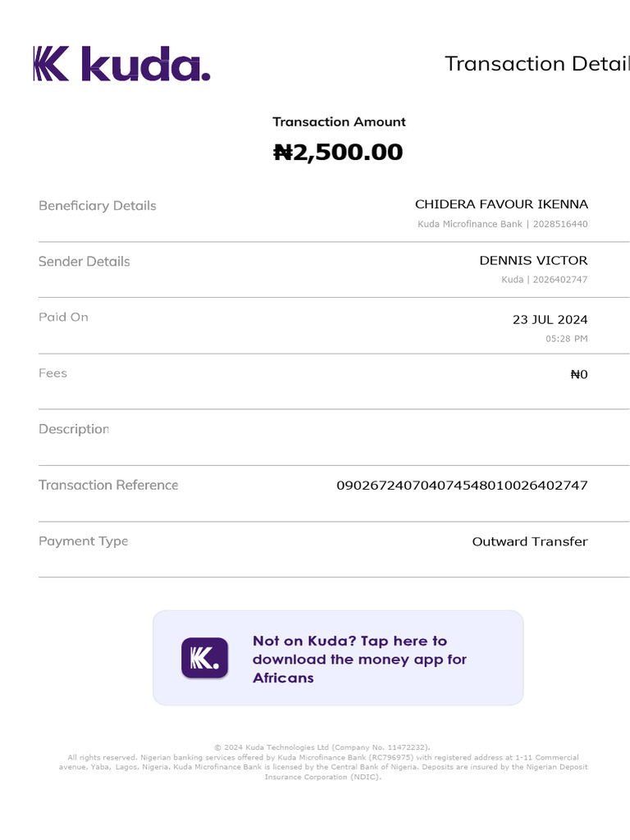Click the Outward Transfer payment type value
Image resolution: width=630 pixels, height=840 pixels.
[x=529, y=541]
